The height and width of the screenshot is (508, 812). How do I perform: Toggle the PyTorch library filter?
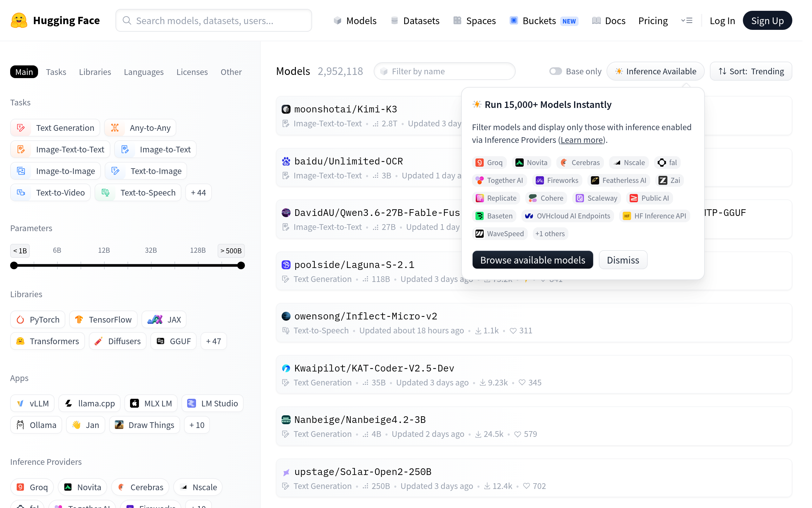(37, 319)
